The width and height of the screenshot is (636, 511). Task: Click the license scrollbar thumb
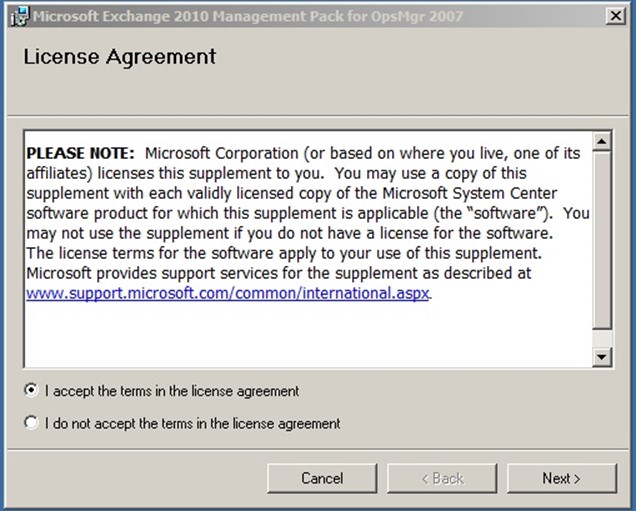click(602, 239)
